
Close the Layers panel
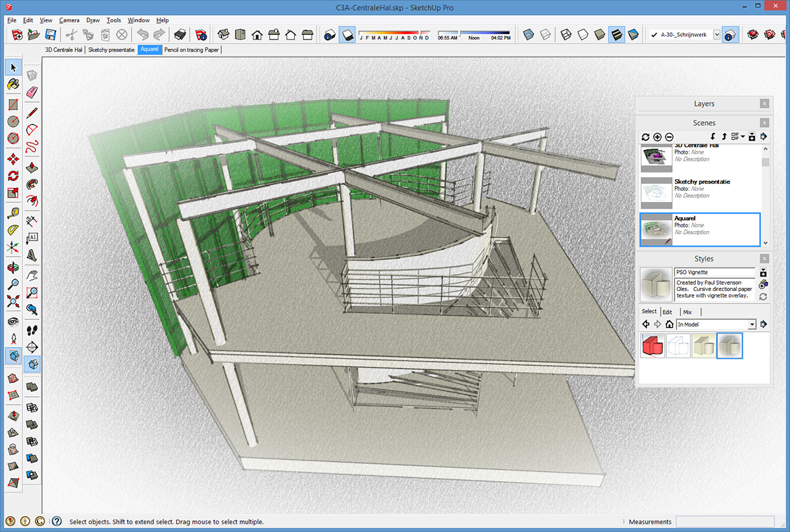[x=764, y=103]
